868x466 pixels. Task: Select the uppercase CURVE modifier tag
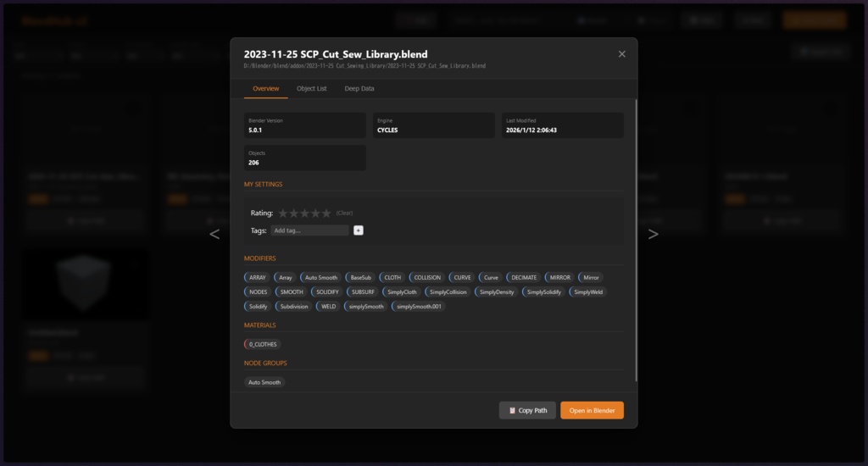point(462,277)
